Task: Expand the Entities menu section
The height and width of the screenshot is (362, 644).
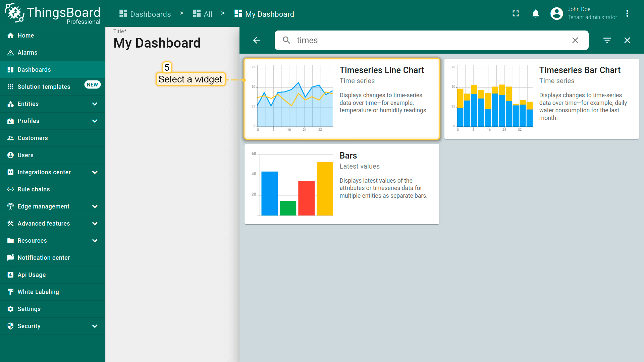Action: [x=95, y=104]
